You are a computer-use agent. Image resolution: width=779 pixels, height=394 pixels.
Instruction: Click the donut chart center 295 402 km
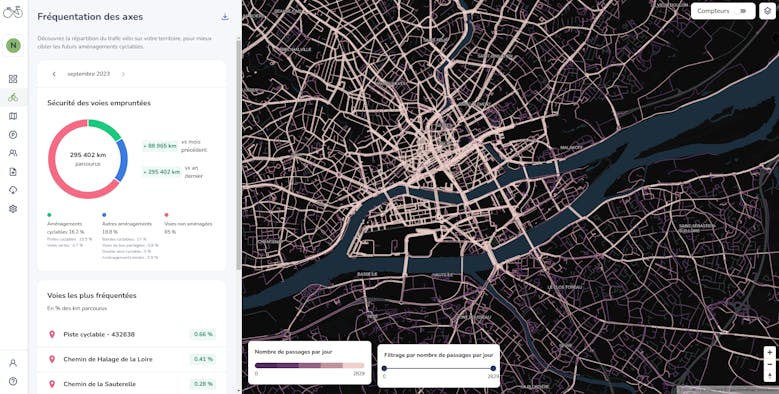[x=88, y=155]
